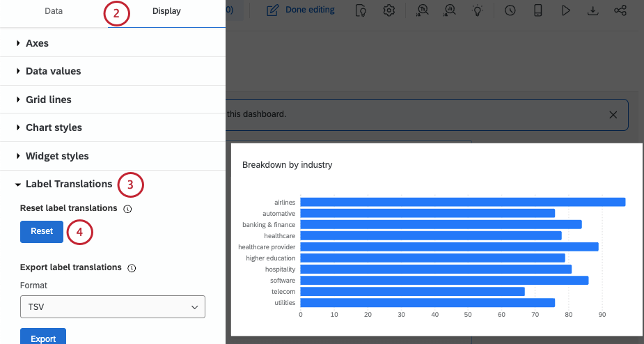Viewport: 644px width, 344px height.
Task: Click info icon beside Reset label translations
Action: pyautogui.click(x=127, y=208)
